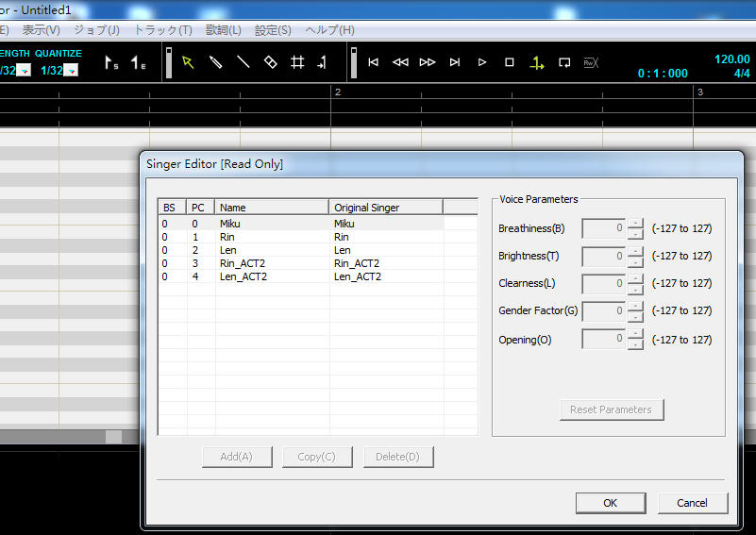Click the Clearness(L) value field

click(604, 283)
